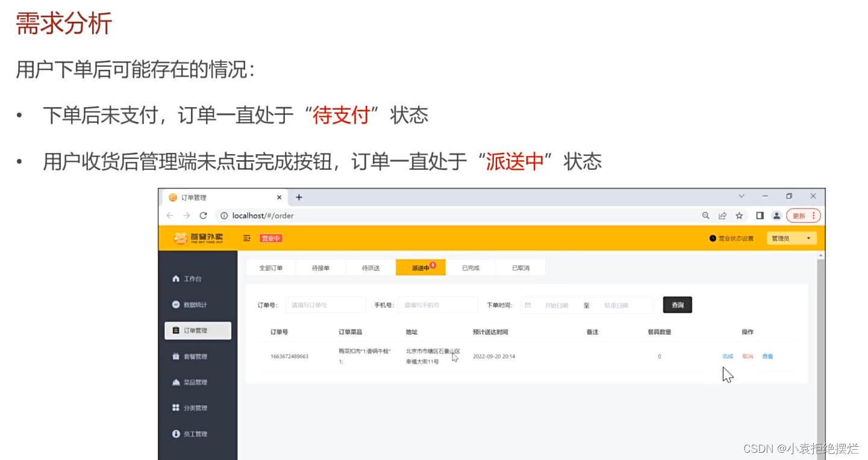Click the 完成 complete order link
The image size is (868, 460).
[728, 356]
